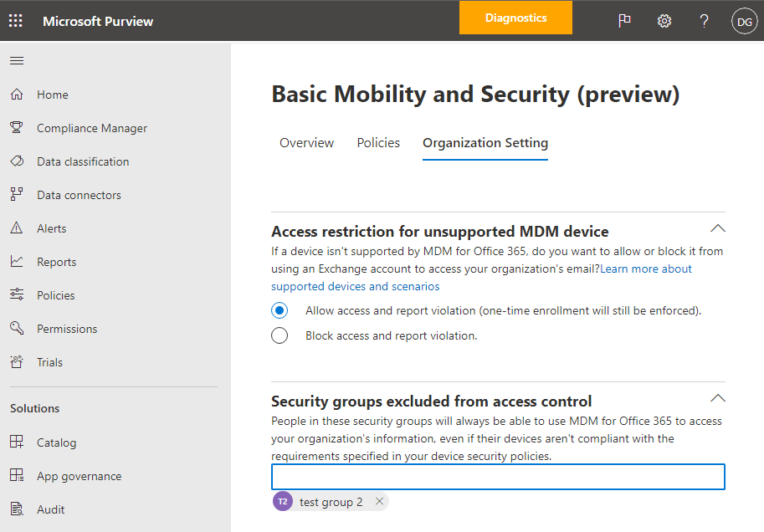Open the help question mark icon
Screen dimensions: 764x532
click(704, 21)
